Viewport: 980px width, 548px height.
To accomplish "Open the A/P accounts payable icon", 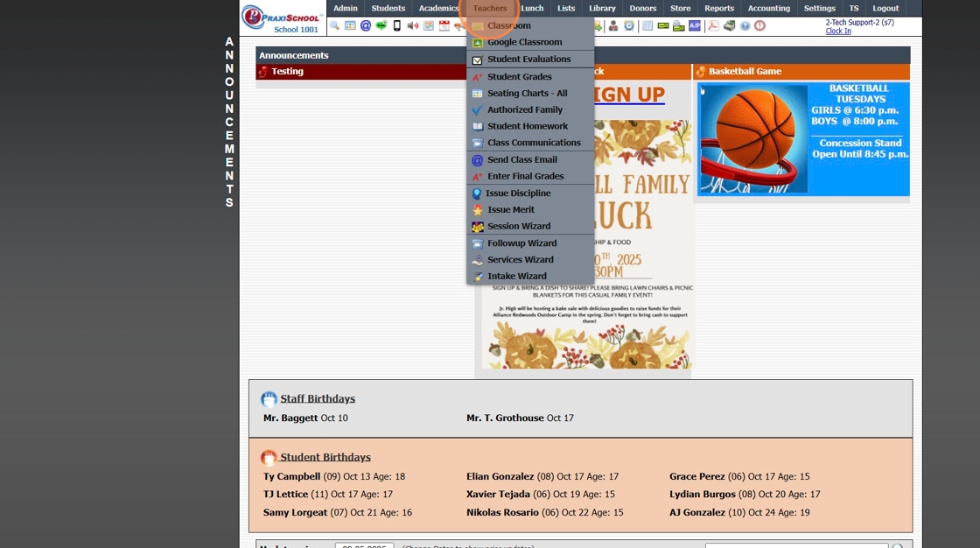I will 695,25.
